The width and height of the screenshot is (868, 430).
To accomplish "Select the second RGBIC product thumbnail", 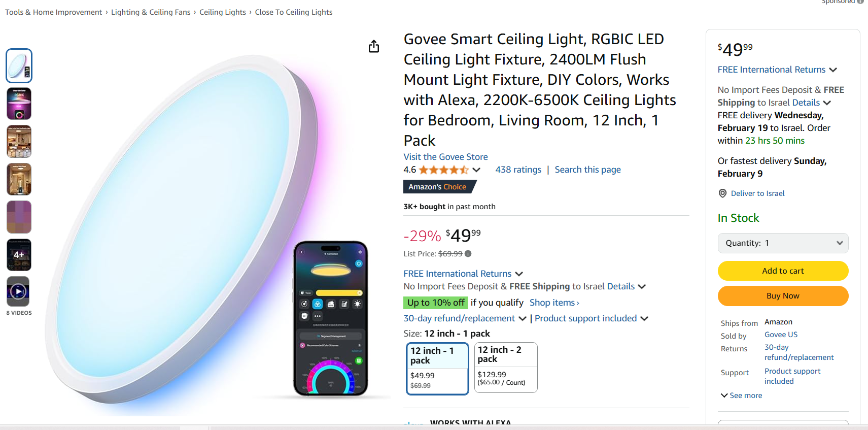I will [x=19, y=104].
